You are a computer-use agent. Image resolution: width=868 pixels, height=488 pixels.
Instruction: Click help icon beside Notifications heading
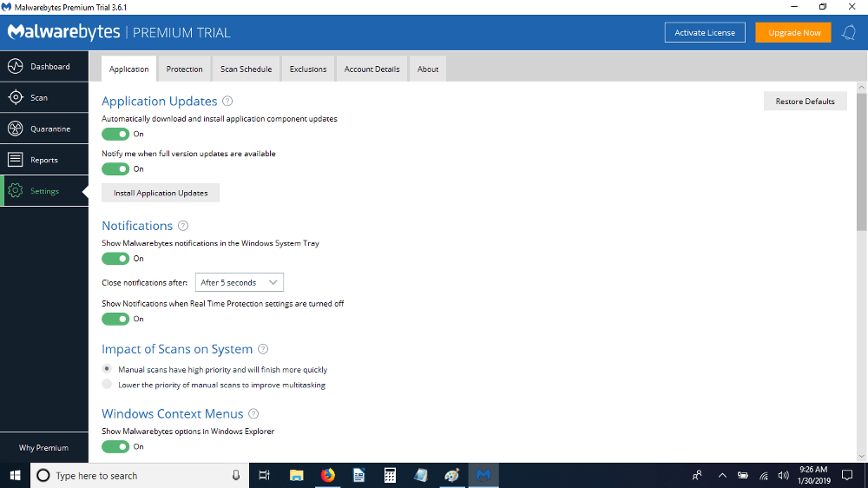[x=183, y=226]
